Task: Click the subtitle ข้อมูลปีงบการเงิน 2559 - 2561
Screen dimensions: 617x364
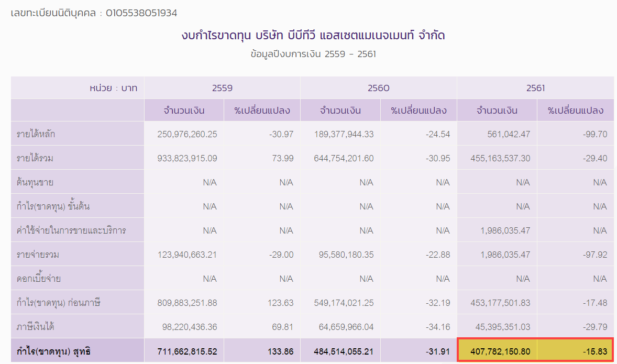Action: point(313,54)
